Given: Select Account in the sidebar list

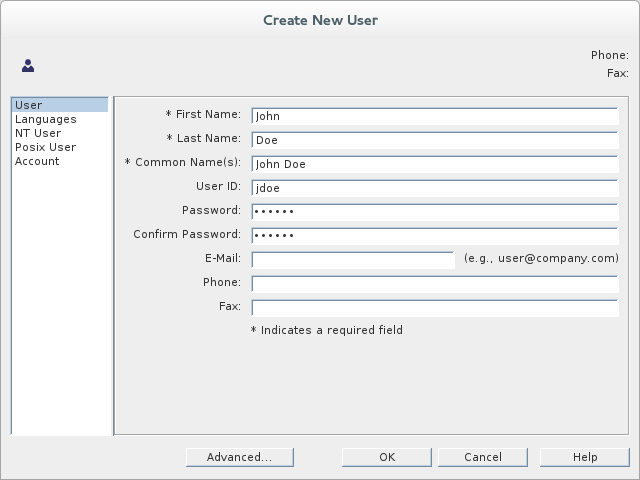Looking at the screenshot, I should [x=37, y=161].
